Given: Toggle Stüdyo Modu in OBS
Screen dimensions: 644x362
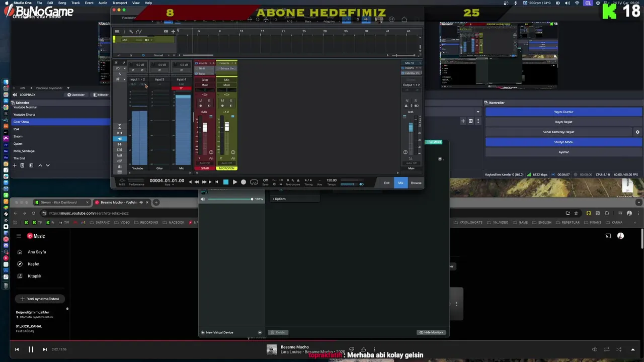Looking at the screenshot, I should click(563, 142).
